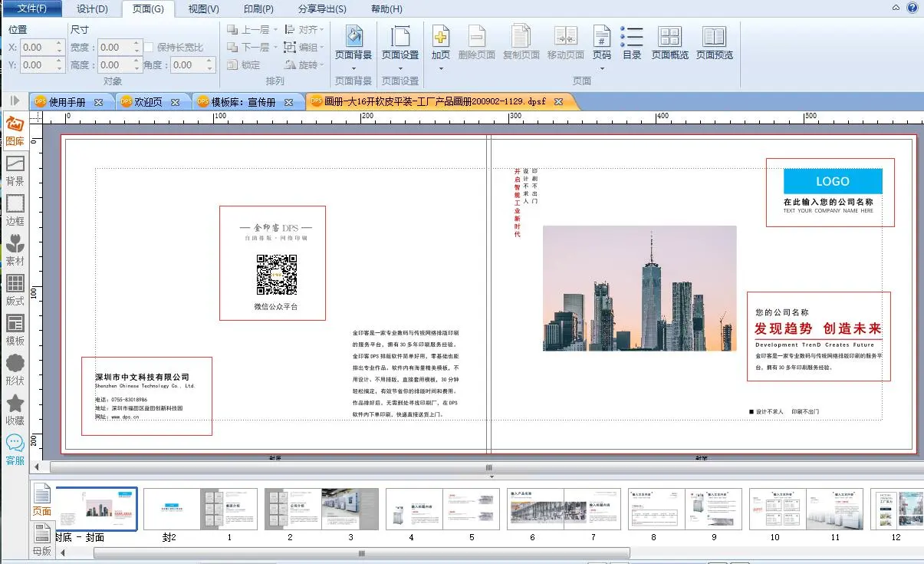Enable the 保持长宽比 checkbox
Image resolution: width=924 pixels, height=564 pixels.
click(150, 48)
